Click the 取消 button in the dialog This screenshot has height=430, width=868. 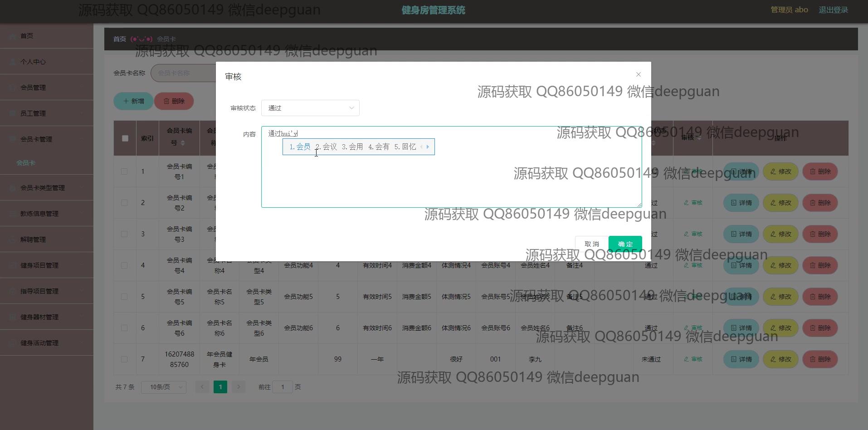pos(591,244)
